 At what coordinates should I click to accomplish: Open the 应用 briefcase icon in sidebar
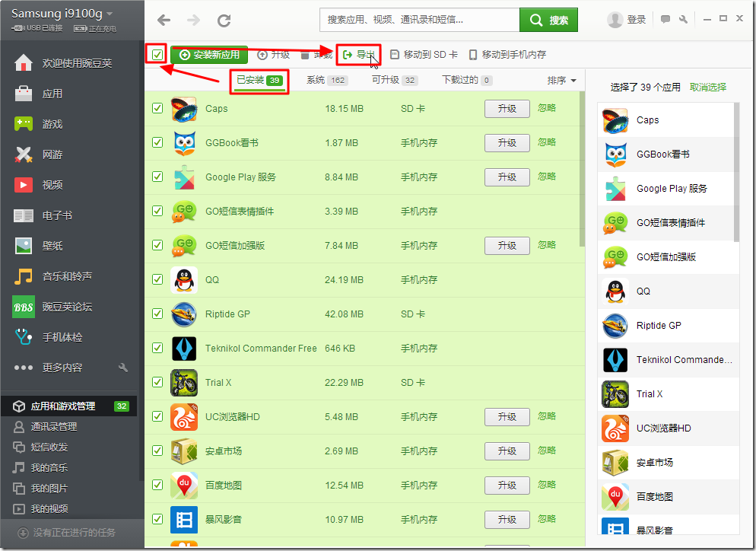tap(23, 94)
